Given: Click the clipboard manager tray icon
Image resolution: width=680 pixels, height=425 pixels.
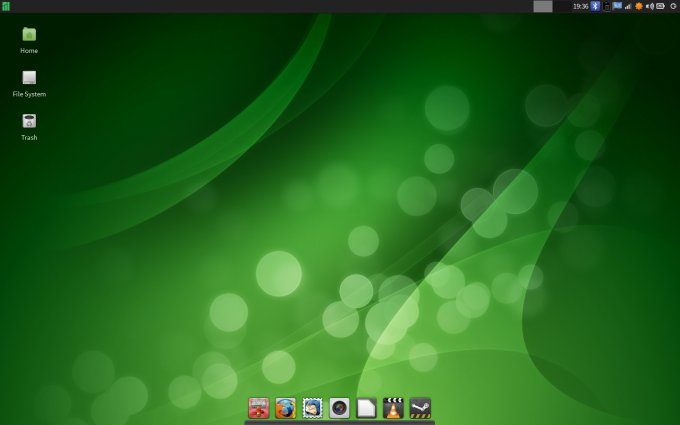Looking at the screenshot, I should [606, 6].
